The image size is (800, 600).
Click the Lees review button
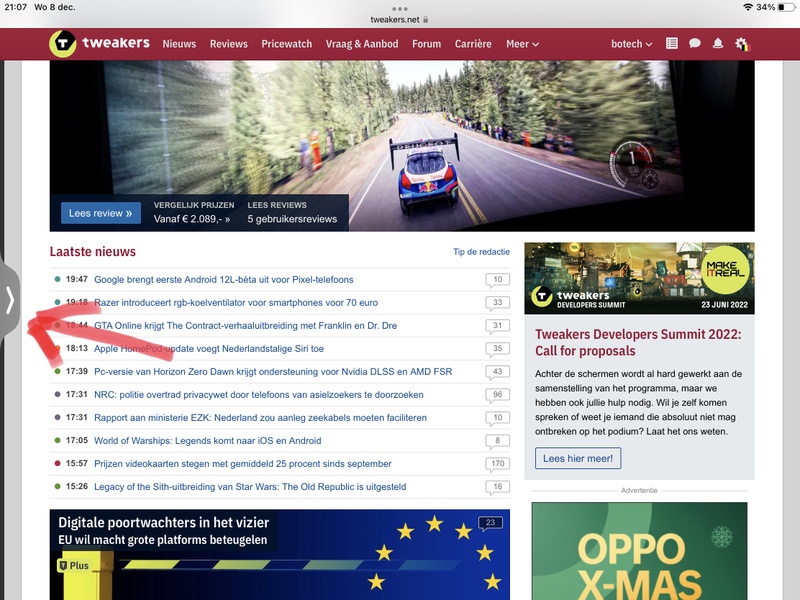tap(101, 213)
